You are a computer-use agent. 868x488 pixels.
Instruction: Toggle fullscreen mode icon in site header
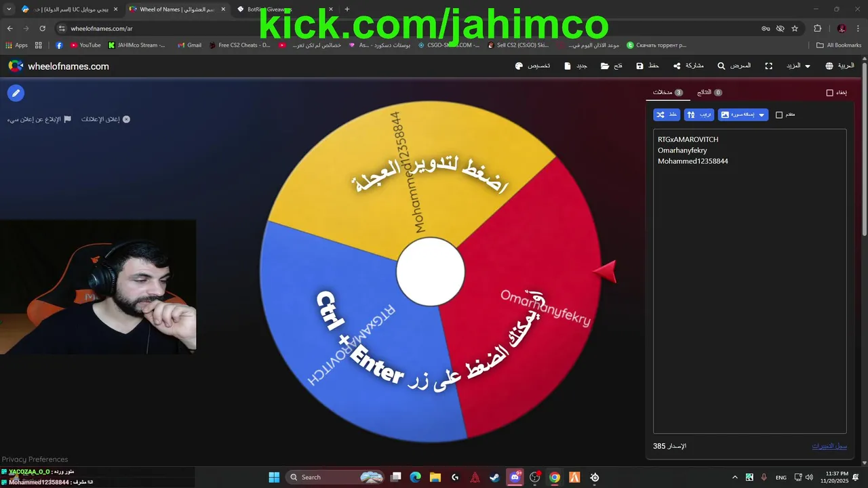768,66
